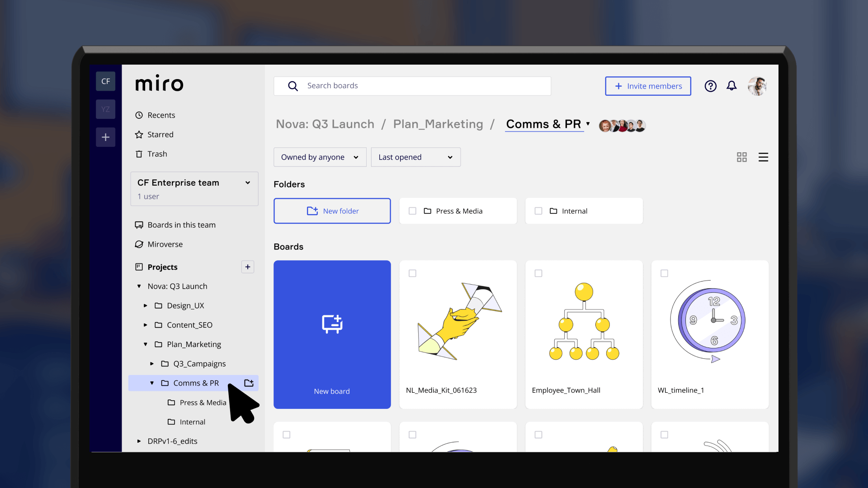Select Employee_Town_Hall board checkbox

coord(538,273)
